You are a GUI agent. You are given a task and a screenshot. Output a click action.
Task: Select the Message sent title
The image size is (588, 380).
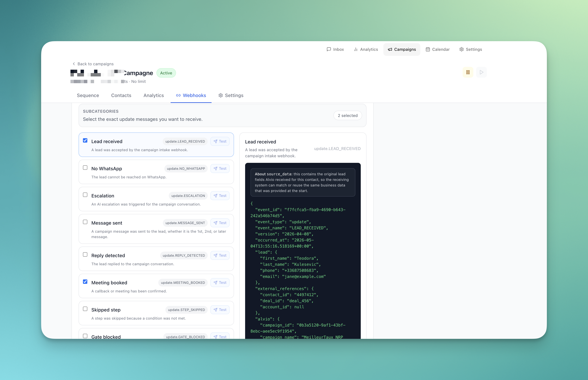[107, 223]
